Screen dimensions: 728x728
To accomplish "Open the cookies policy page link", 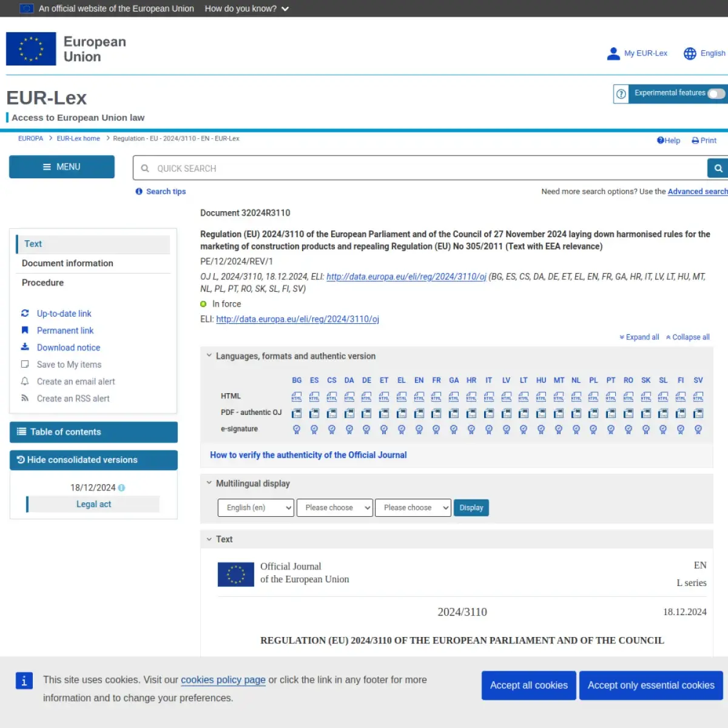I will (x=223, y=680).
